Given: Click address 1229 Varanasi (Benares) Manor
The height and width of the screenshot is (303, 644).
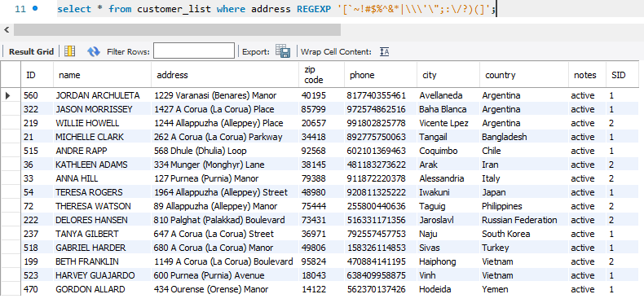Looking at the screenshot, I should point(215,95).
